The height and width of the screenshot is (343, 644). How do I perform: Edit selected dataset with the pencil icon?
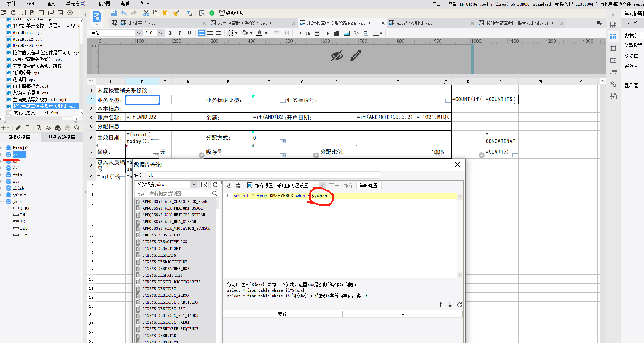click(18, 128)
